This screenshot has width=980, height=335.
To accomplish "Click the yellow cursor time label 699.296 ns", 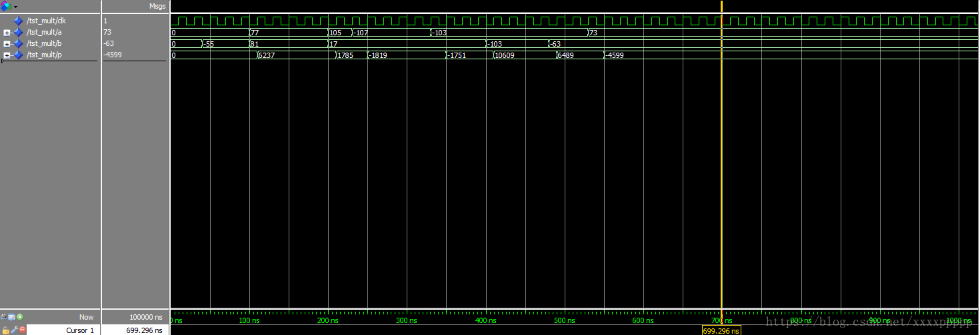I will [721, 330].
